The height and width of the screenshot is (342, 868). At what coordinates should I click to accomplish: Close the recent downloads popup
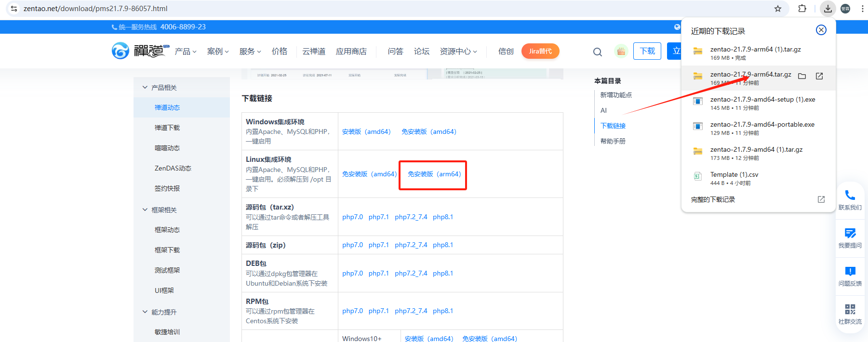tap(821, 30)
